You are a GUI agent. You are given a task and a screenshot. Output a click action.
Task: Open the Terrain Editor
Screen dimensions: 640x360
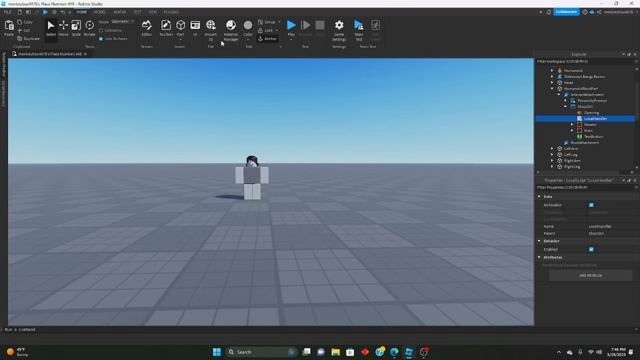pos(147,29)
